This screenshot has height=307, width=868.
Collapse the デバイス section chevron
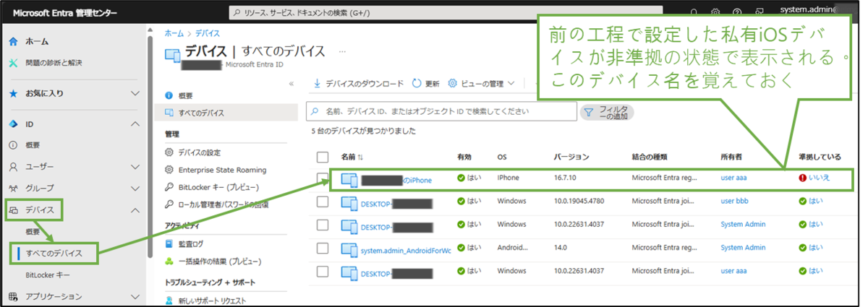[135, 210]
